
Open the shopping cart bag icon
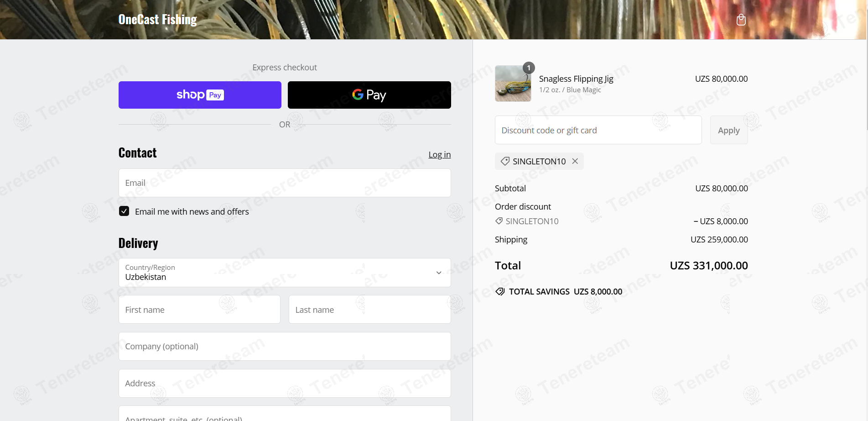[741, 20]
